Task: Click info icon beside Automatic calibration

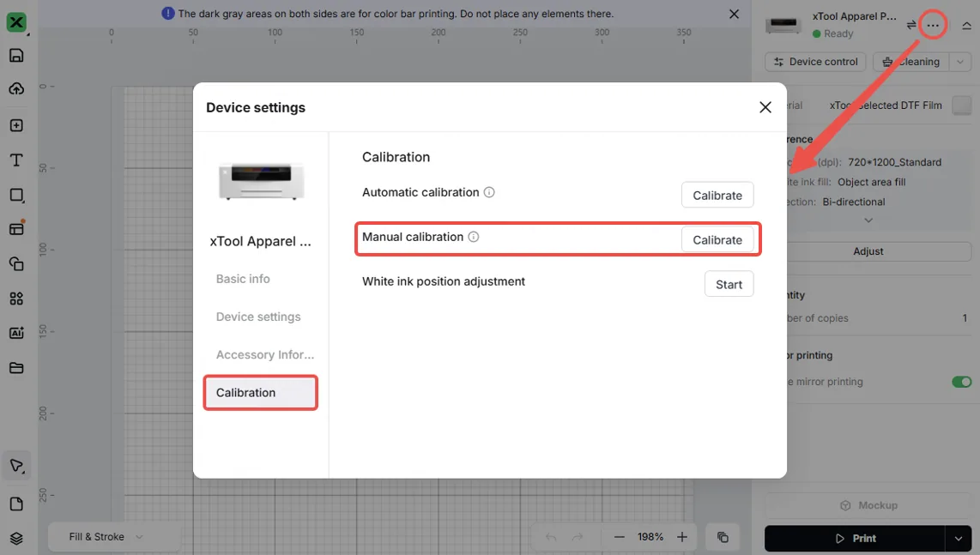Action: point(489,192)
